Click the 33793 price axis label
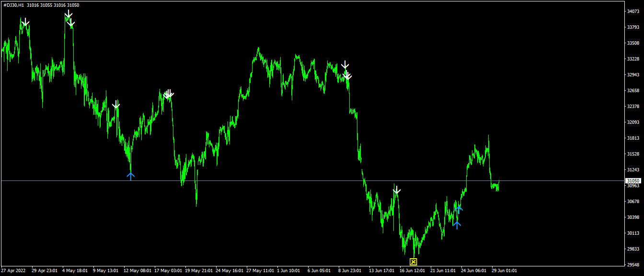Image resolution: width=644 pixels, height=276 pixels. pos(633,27)
